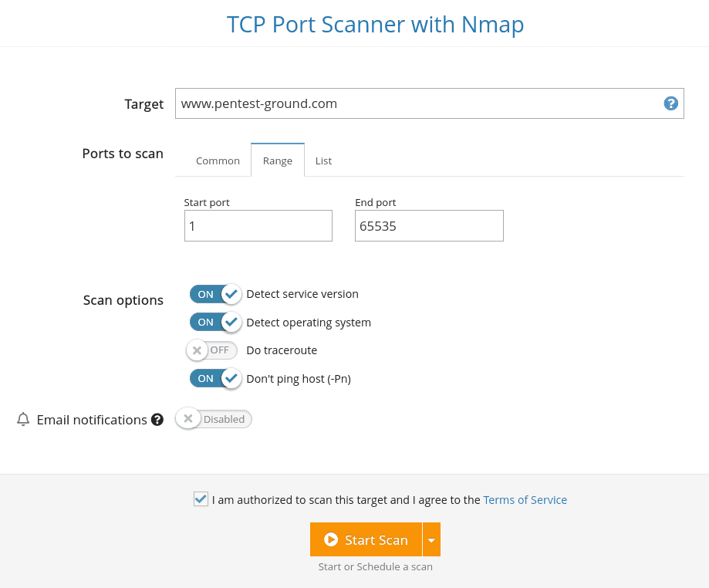Viewport: 709px width, 588px height.
Task: Switch to the Common ports tab
Action: 218,161
